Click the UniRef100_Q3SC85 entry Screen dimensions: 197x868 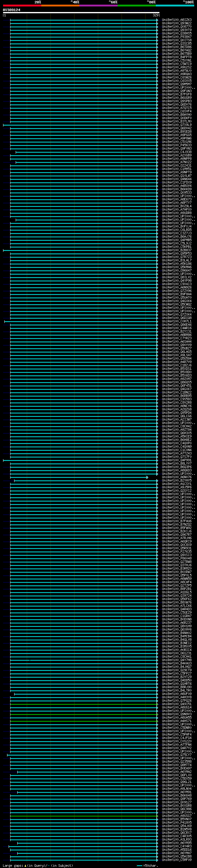[x=176, y=43]
